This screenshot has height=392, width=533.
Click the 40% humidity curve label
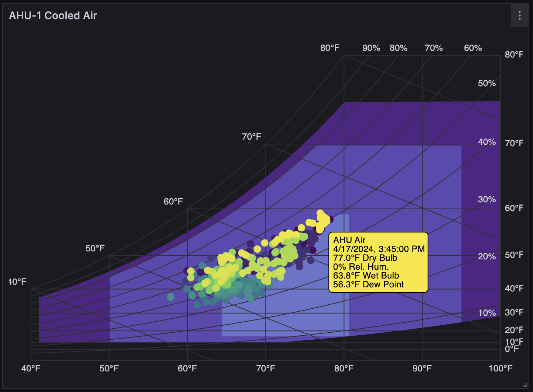[487, 142]
